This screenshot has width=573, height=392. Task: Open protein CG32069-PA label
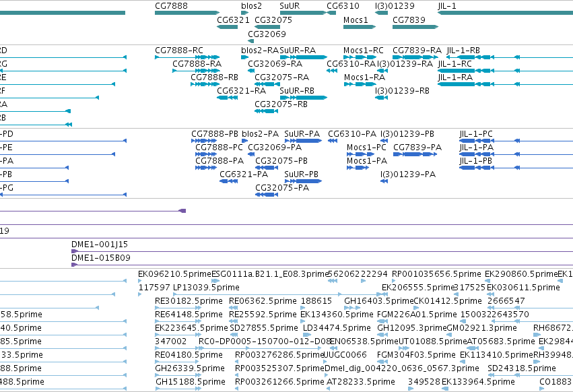(275, 148)
